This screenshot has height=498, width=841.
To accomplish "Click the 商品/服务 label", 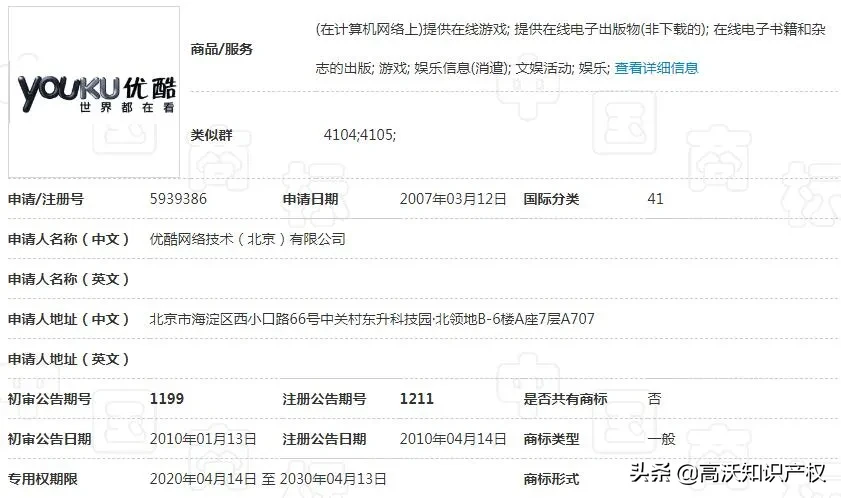I will 222,49.
